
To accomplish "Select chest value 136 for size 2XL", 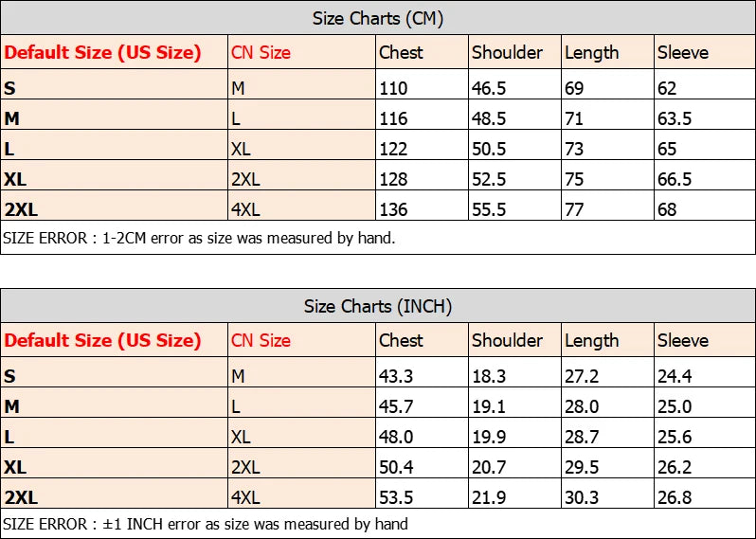I will 393,209.
